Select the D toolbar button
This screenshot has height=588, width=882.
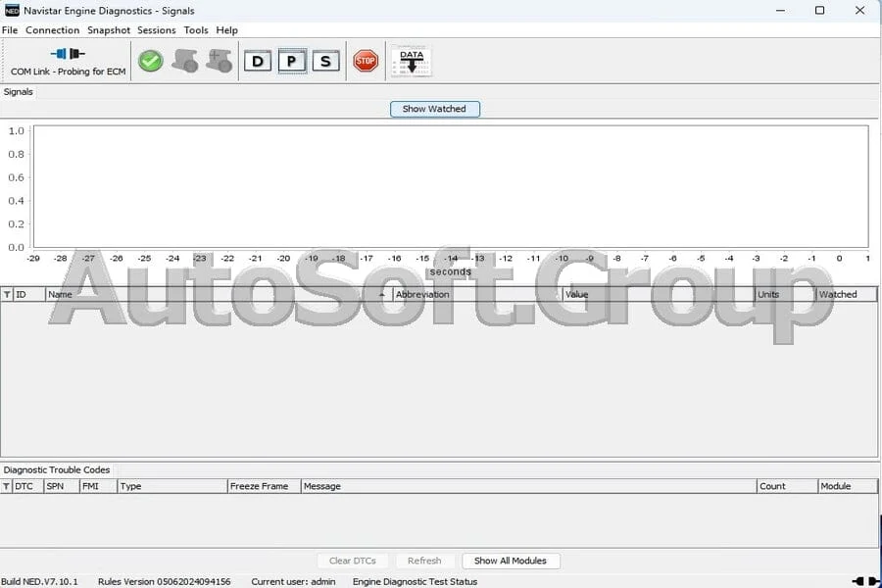[x=258, y=62]
